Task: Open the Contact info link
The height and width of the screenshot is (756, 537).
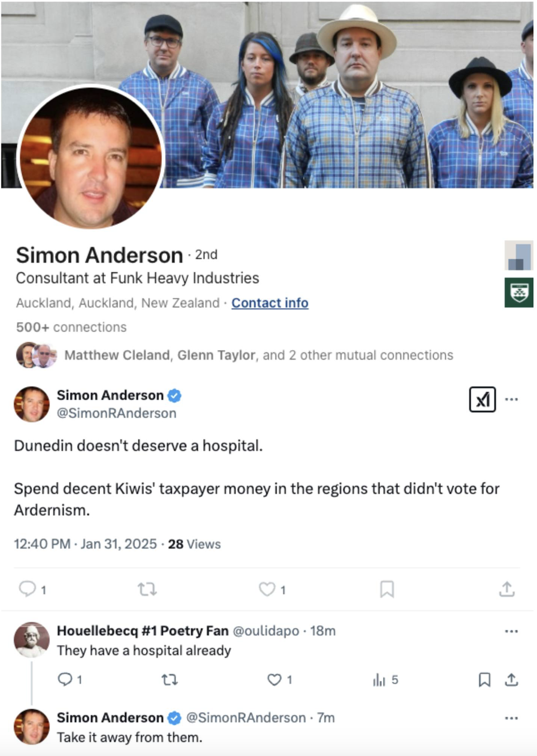Action: pyautogui.click(x=270, y=303)
